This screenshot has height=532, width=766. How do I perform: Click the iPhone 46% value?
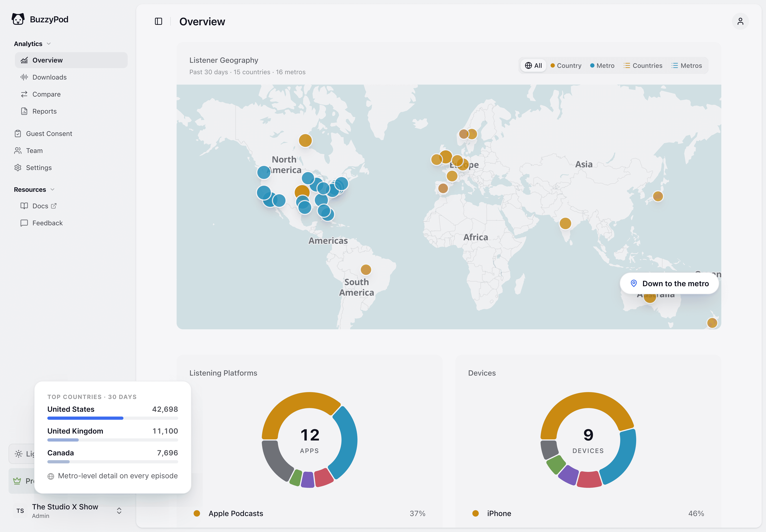pos(696,514)
